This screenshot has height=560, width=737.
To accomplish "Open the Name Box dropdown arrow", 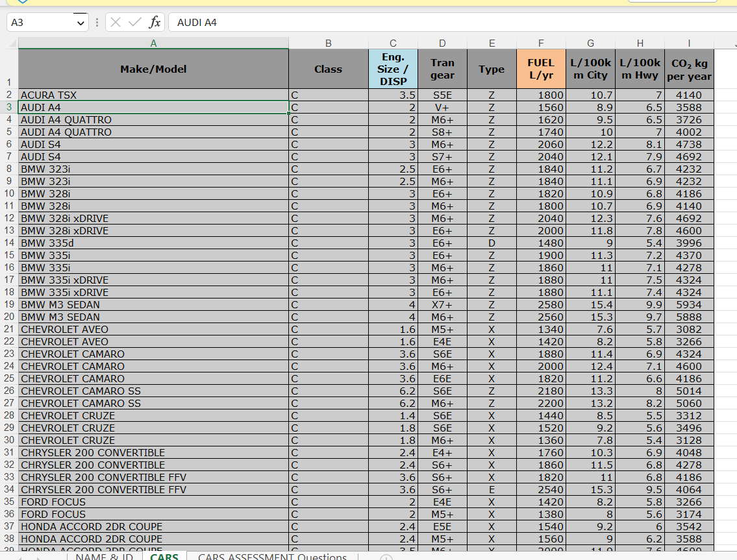I will pos(81,23).
